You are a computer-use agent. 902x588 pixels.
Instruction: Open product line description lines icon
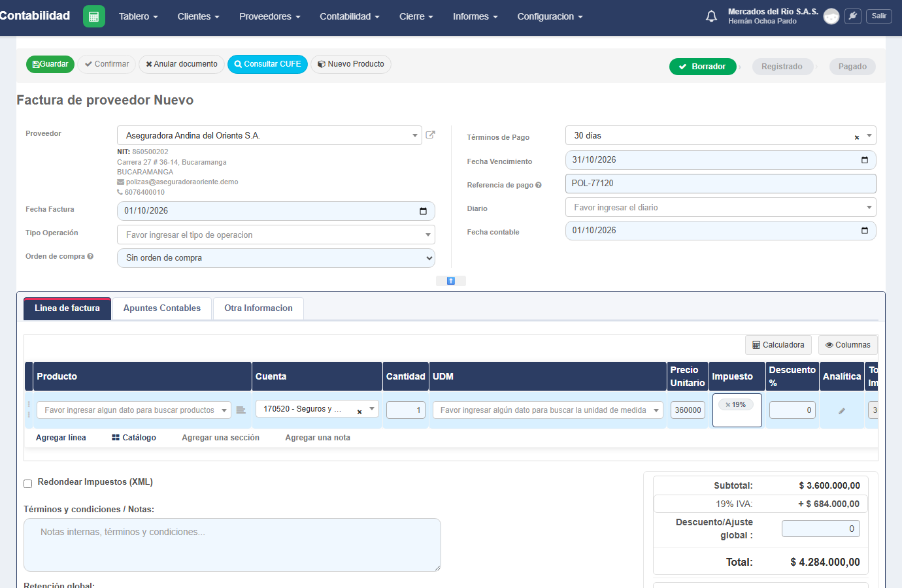241,410
